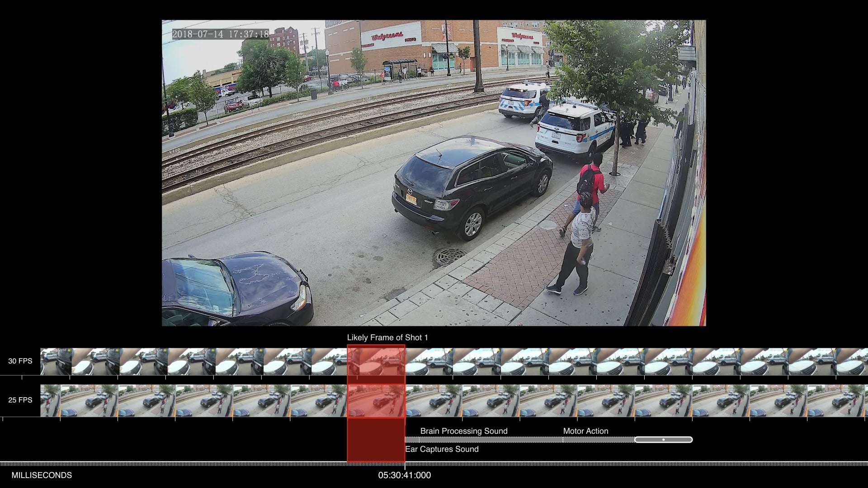868x488 pixels.
Task: Click the 2018-07-14 17:37:18 timestamp overlay
Action: pyautogui.click(x=220, y=34)
